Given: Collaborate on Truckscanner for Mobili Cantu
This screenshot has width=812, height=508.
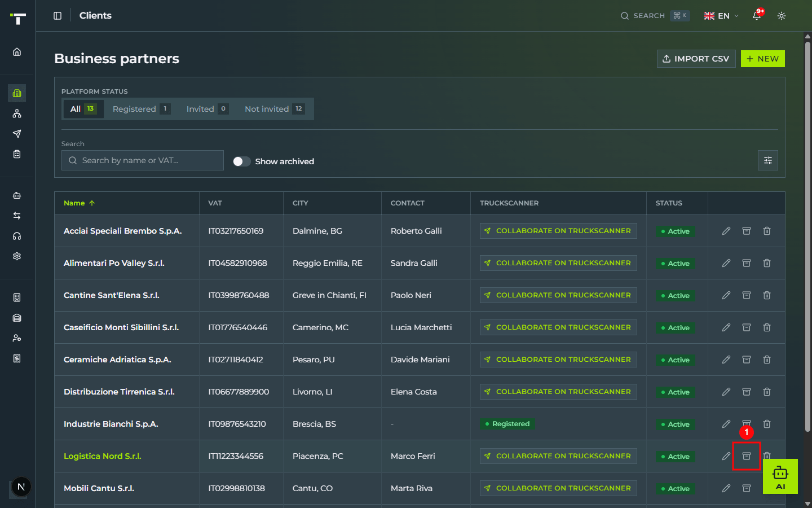Looking at the screenshot, I should [558, 488].
